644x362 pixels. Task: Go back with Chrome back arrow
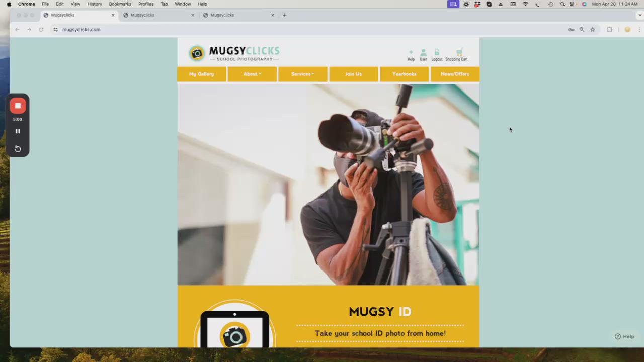17,29
